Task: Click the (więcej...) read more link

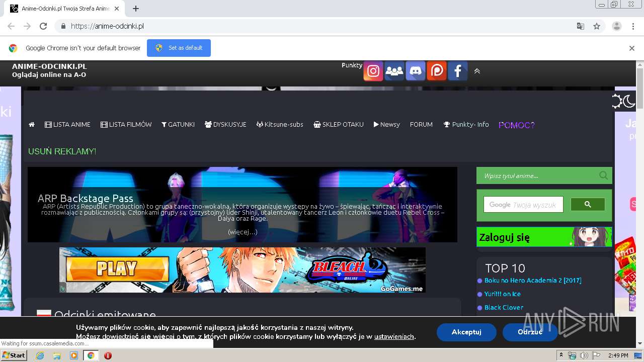Action: tap(243, 232)
